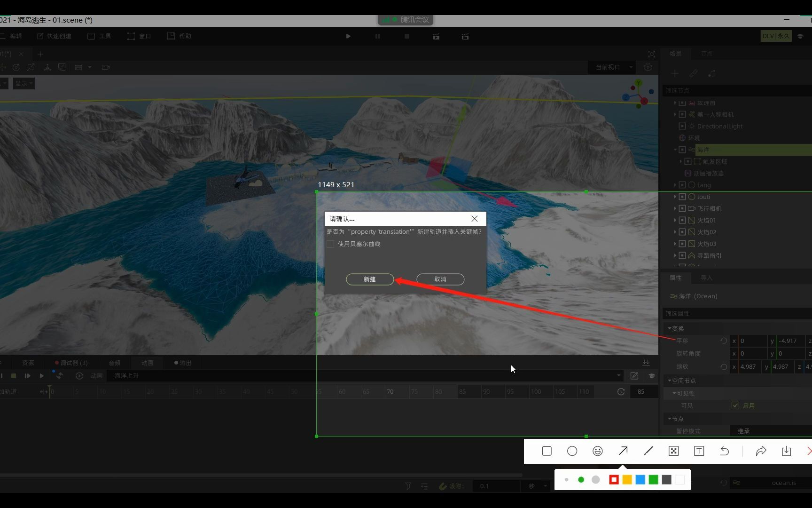Undo the last screenshot annotation
812x508 pixels.
click(724, 451)
